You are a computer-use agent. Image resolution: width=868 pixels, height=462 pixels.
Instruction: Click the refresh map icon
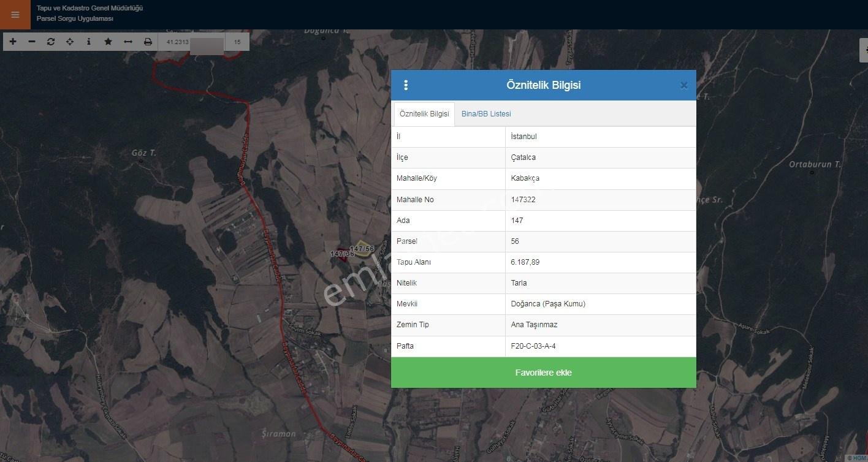click(51, 42)
